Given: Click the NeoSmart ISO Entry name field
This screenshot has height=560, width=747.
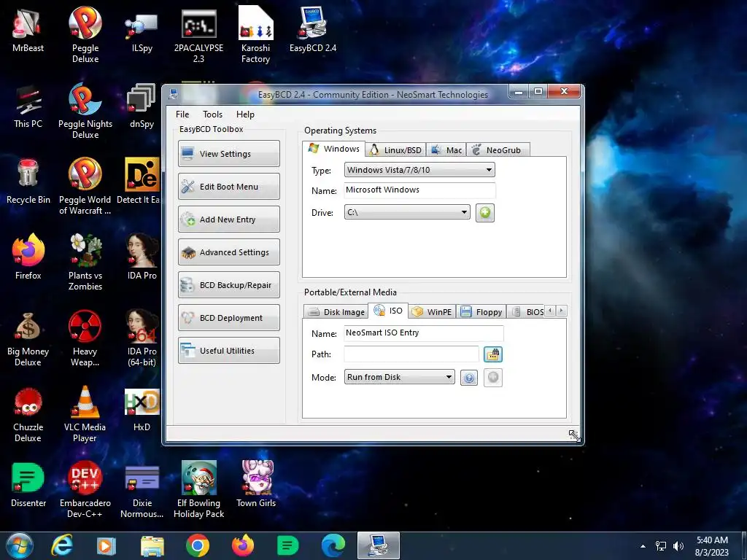Looking at the screenshot, I should coord(423,332).
